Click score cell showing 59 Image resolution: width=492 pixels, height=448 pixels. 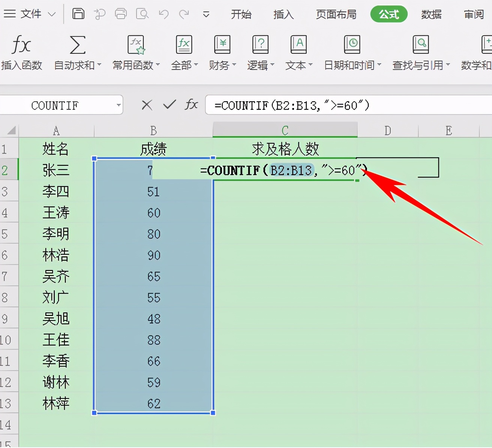[x=153, y=382]
